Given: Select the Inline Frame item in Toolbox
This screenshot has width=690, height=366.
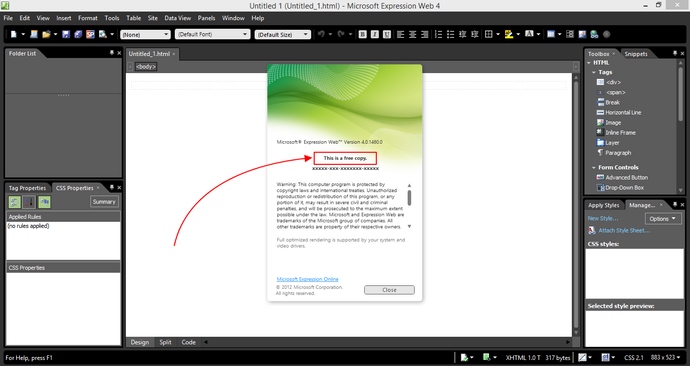Looking at the screenshot, I should [616, 132].
